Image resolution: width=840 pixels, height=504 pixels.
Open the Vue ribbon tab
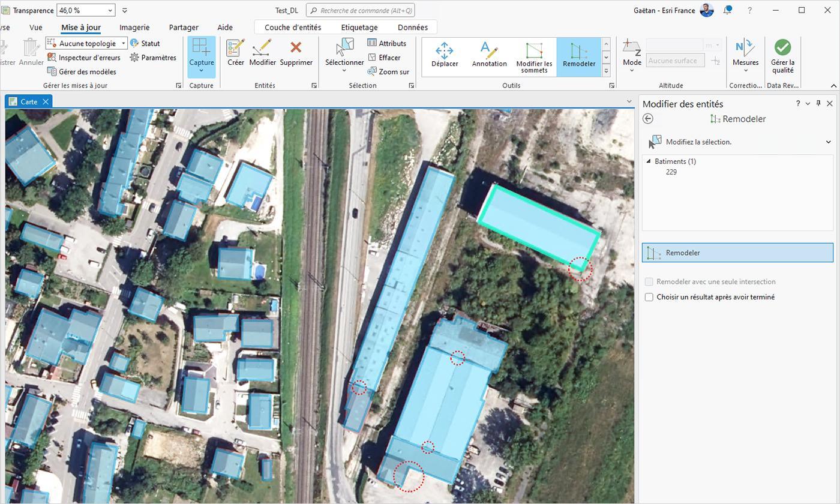tap(36, 27)
